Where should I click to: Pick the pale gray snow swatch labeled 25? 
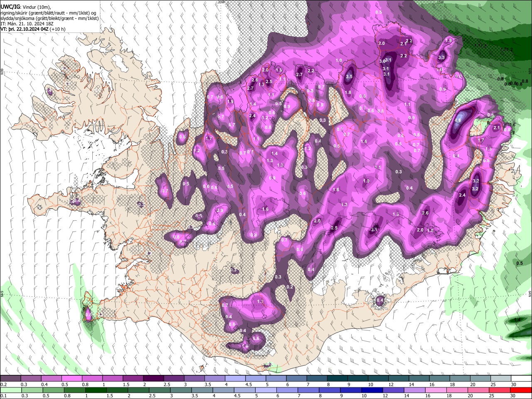[x=501, y=379]
